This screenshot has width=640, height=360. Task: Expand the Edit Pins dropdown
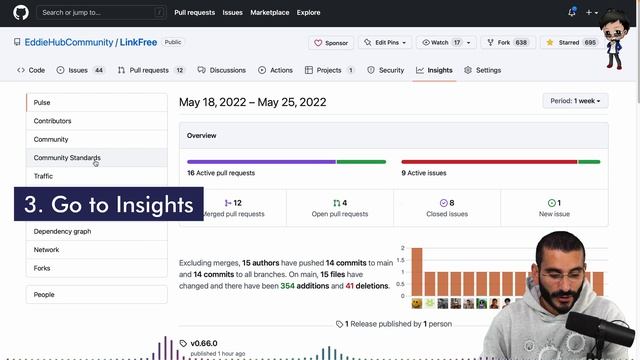385,42
